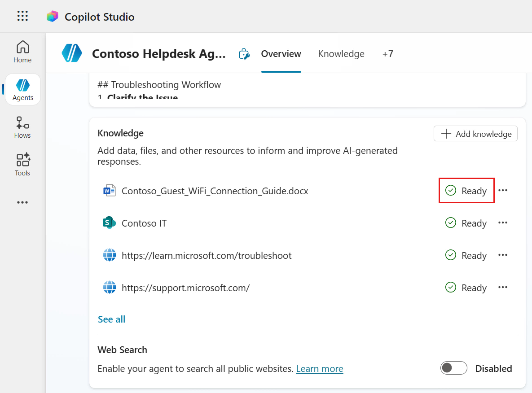Open Flows in the left sidebar
This screenshot has width=532, height=393.
(22, 127)
